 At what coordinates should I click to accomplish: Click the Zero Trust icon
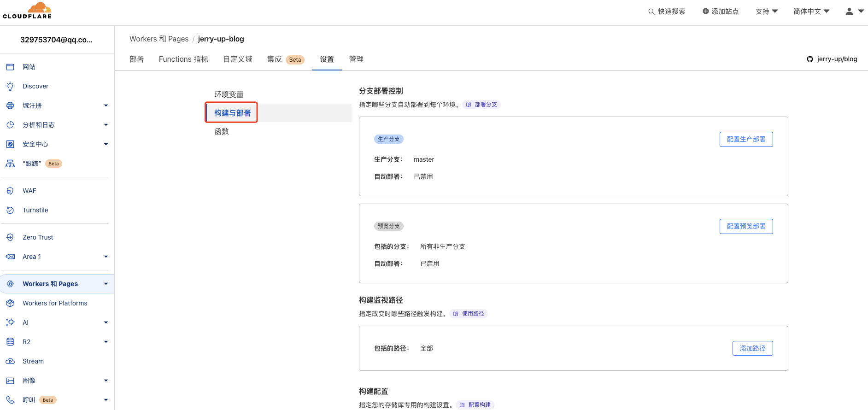(x=10, y=237)
